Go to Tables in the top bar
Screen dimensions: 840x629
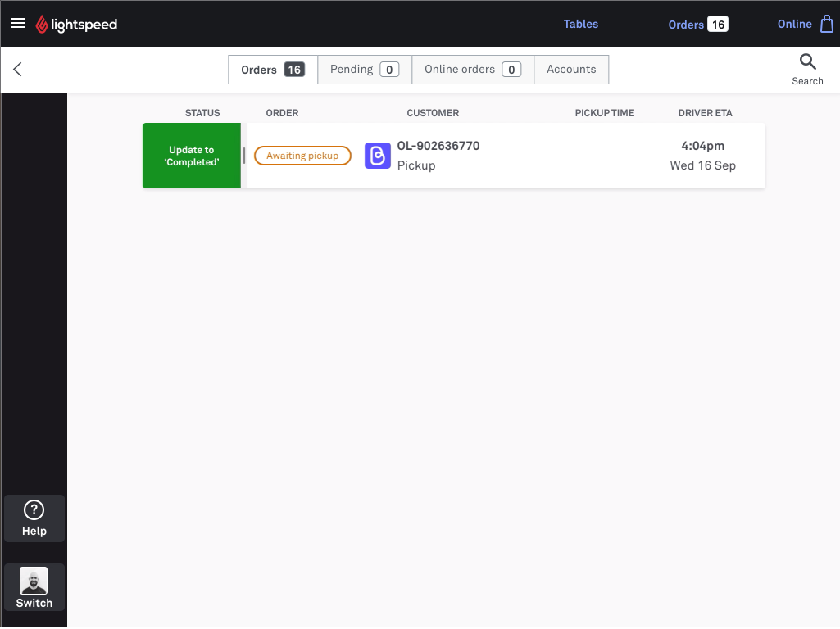coord(581,24)
